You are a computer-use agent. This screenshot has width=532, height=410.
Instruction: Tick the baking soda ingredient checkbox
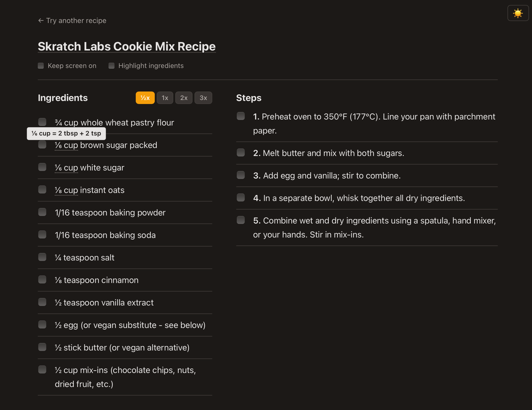42,235
